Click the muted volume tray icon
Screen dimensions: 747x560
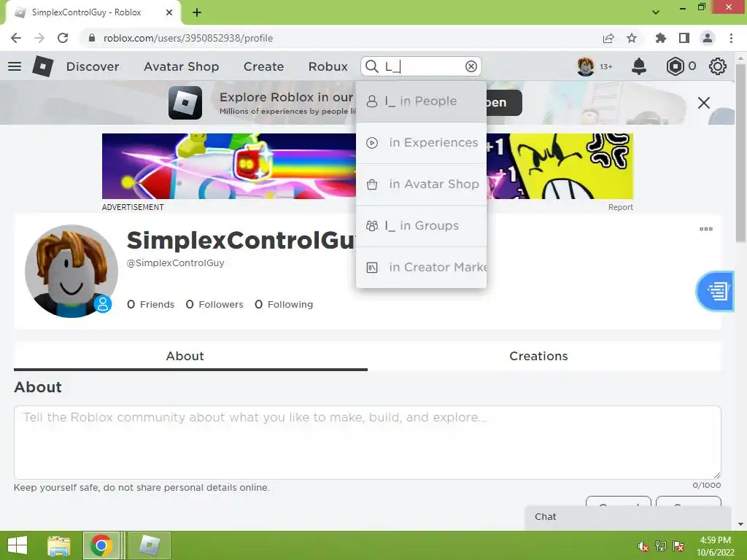[x=643, y=546]
